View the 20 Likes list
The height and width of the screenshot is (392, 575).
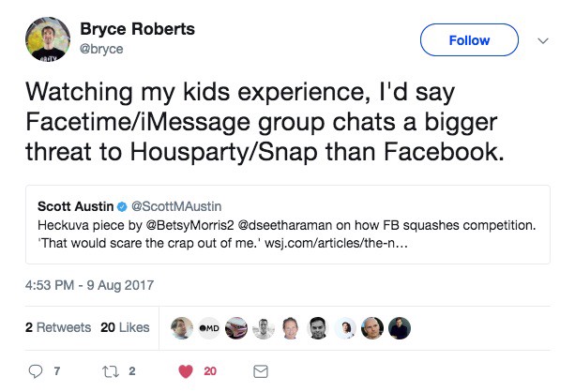[x=125, y=327]
